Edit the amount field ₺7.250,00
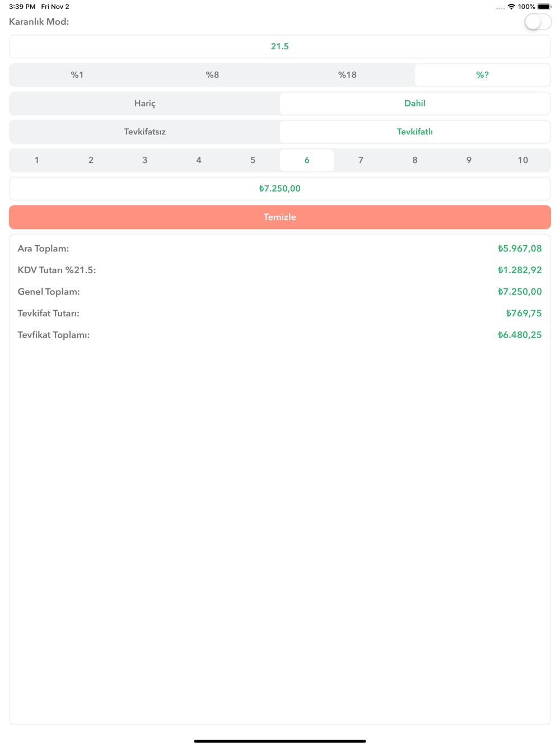Screen dimensions: 560x747 click(x=280, y=189)
